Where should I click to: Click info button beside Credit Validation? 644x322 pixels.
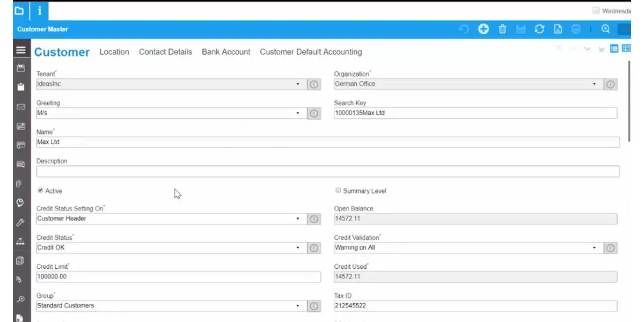[610, 248]
